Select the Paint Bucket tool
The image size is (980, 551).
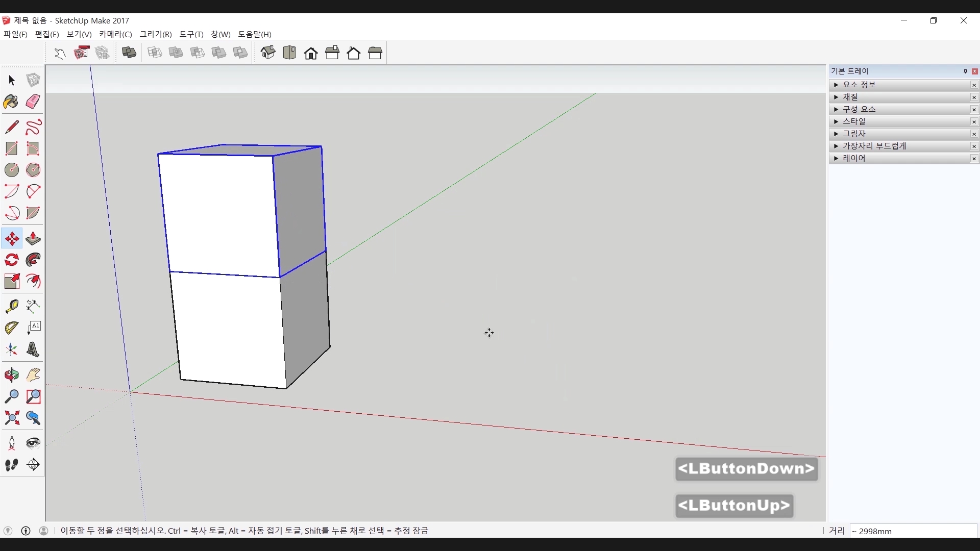click(x=11, y=102)
